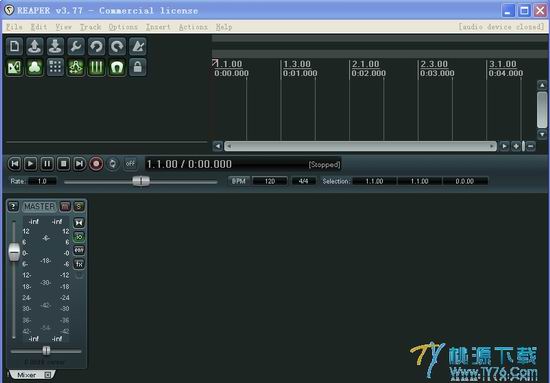Open master FX button
The height and width of the screenshot is (383, 550).
point(79,264)
